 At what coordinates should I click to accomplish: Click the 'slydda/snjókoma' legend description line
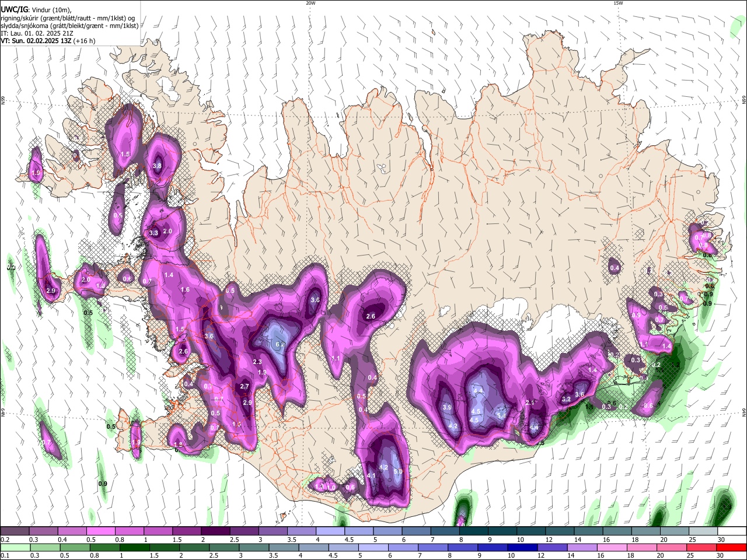[69, 26]
